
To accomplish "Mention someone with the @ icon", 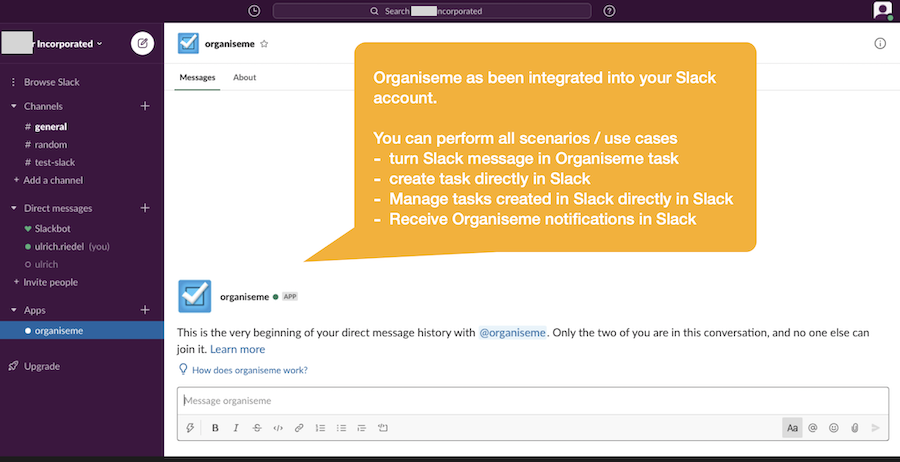I will click(x=813, y=428).
